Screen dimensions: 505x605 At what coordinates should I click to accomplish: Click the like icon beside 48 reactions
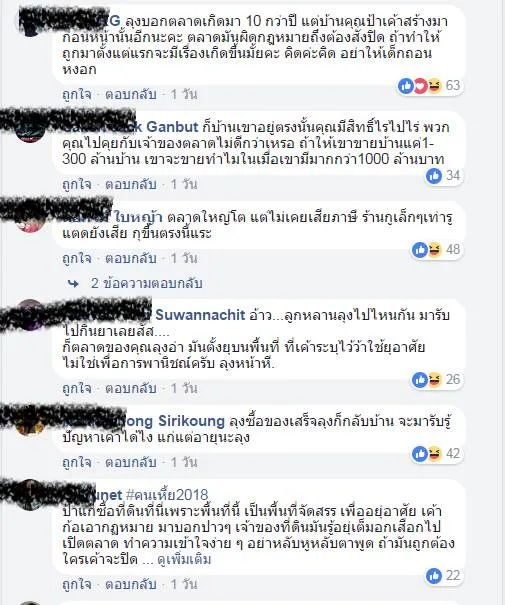click(420, 250)
